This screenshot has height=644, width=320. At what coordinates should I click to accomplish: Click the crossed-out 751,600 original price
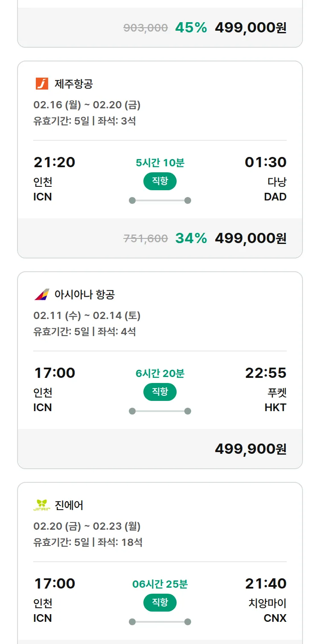point(145,239)
